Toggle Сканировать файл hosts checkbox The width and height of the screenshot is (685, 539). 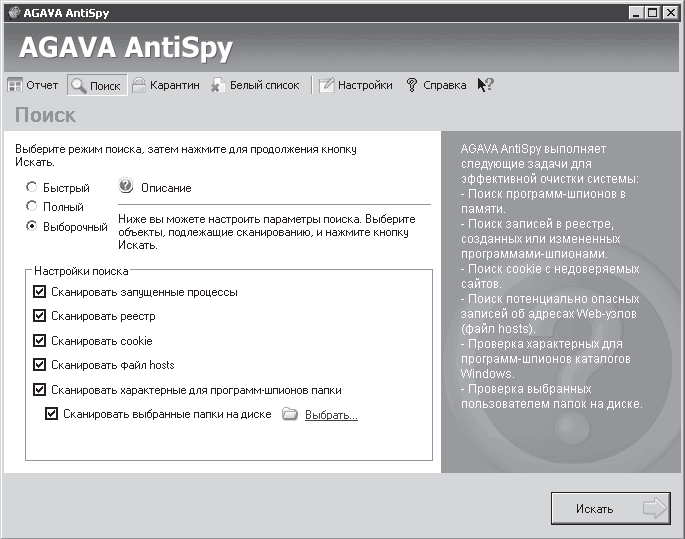[x=40, y=365]
